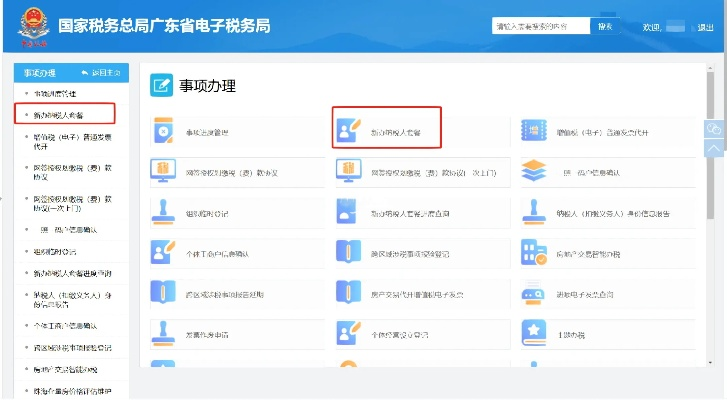Open 组织临时登记 stamp icon card
Viewport: 727px width, 400px height.
(163, 212)
